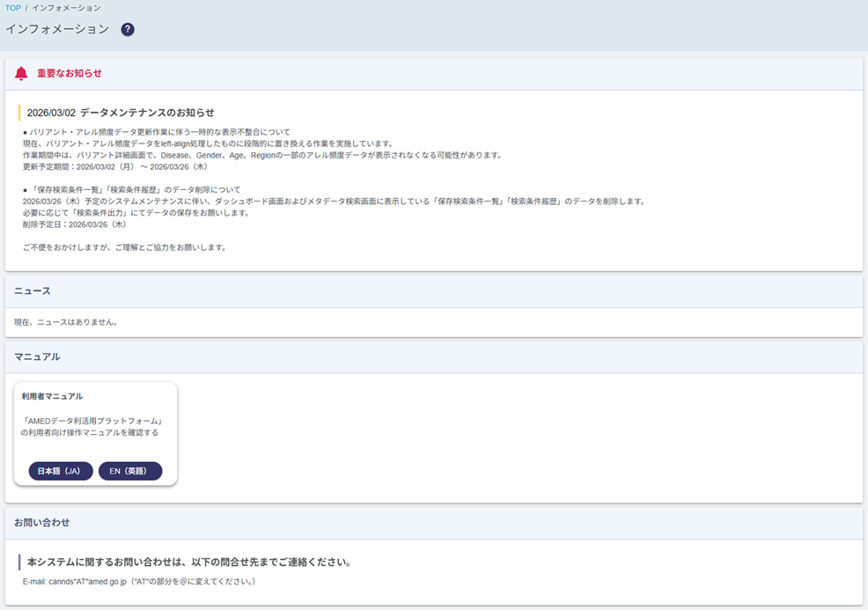
Task: Click the 削除予定日 2026/03/26 line
Action: 75,224
